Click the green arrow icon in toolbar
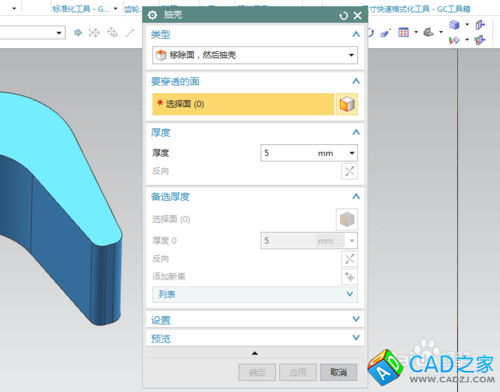 click(78, 33)
